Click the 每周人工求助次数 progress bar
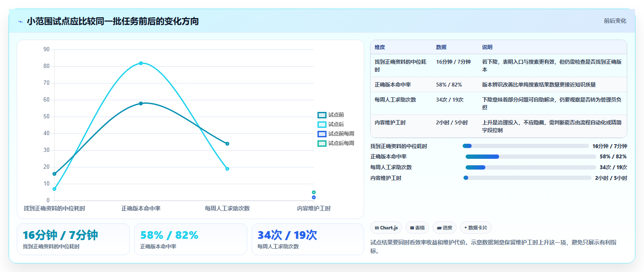644x272 pixels. point(531,167)
